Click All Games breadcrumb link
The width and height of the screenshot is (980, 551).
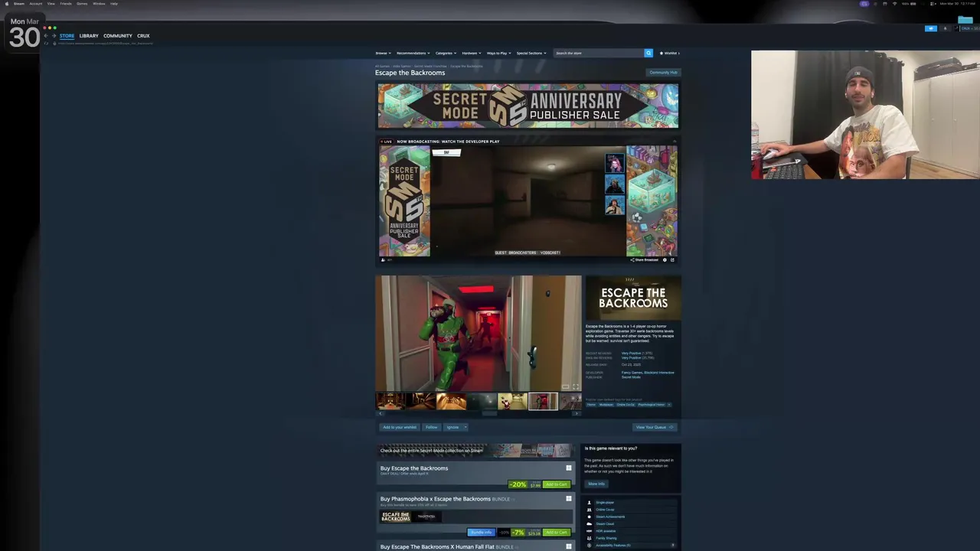click(382, 66)
